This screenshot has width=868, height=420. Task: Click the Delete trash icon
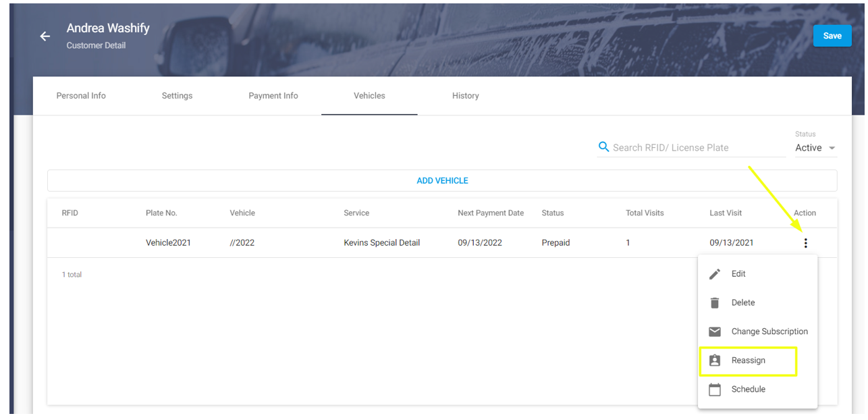pyautogui.click(x=714, y=303)
